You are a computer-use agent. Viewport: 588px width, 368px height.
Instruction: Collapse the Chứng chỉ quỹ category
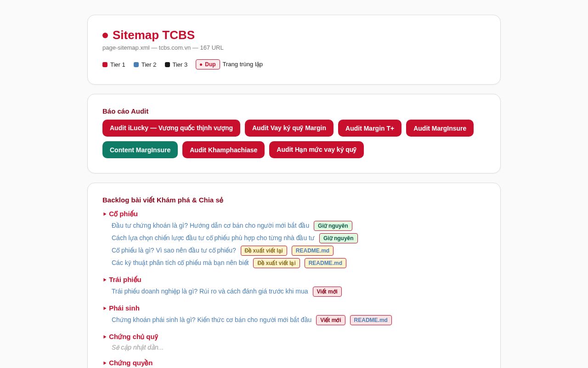(130, 337)
